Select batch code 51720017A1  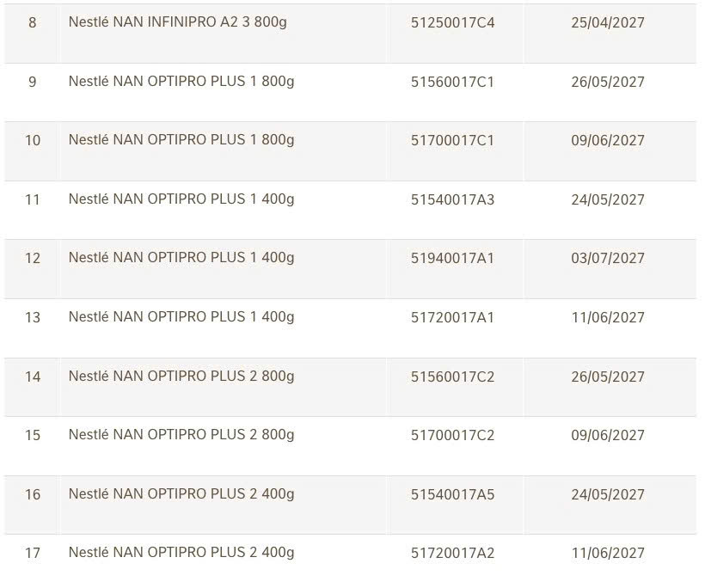point(452,318)
